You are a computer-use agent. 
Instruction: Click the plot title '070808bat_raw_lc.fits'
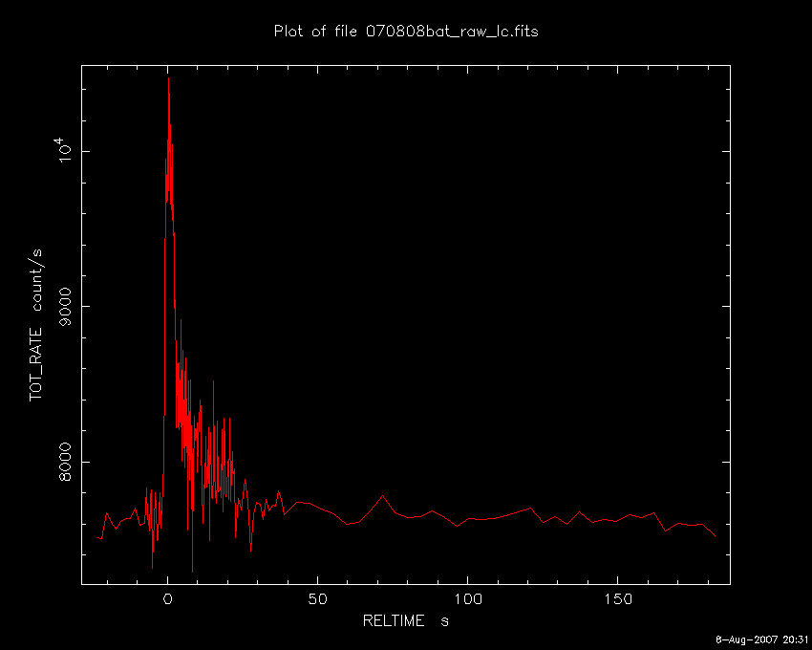[452, 32]
